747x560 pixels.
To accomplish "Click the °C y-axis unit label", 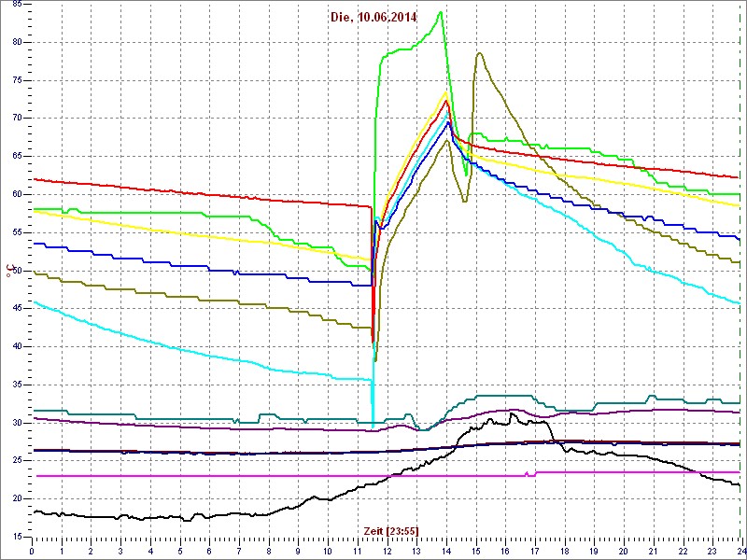I will tap(8, 270).
